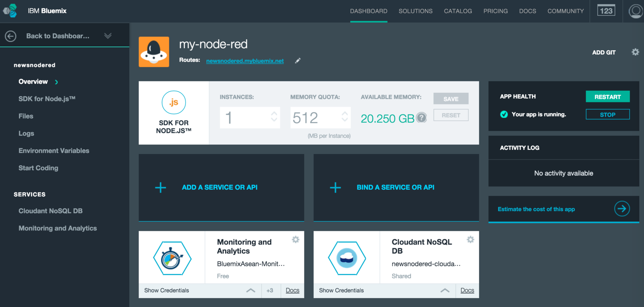This screenshot has width=644, height=307.
Task: Click the available memory help question icon
Action: (x=421, y=117)
